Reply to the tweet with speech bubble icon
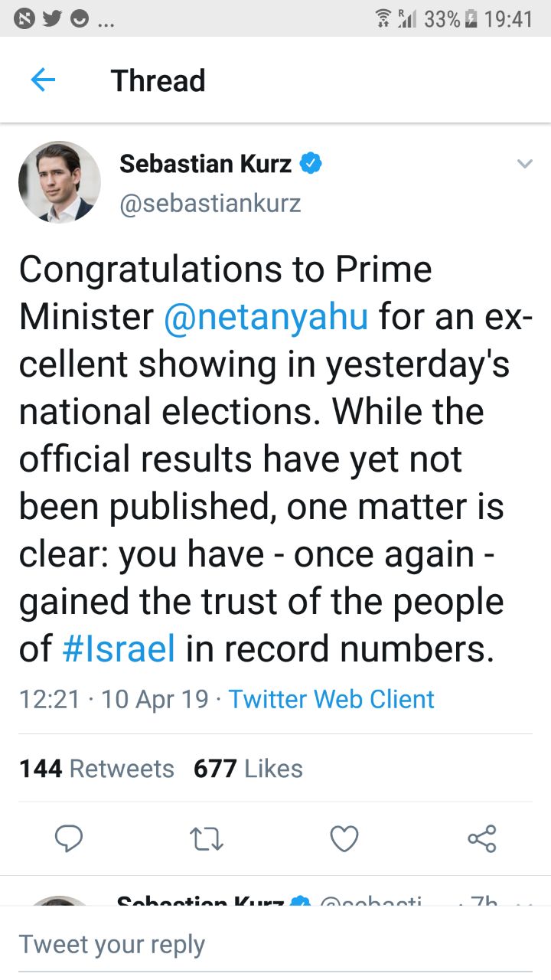The height and width of the screenshot is (980, 551). pos(69,838)
